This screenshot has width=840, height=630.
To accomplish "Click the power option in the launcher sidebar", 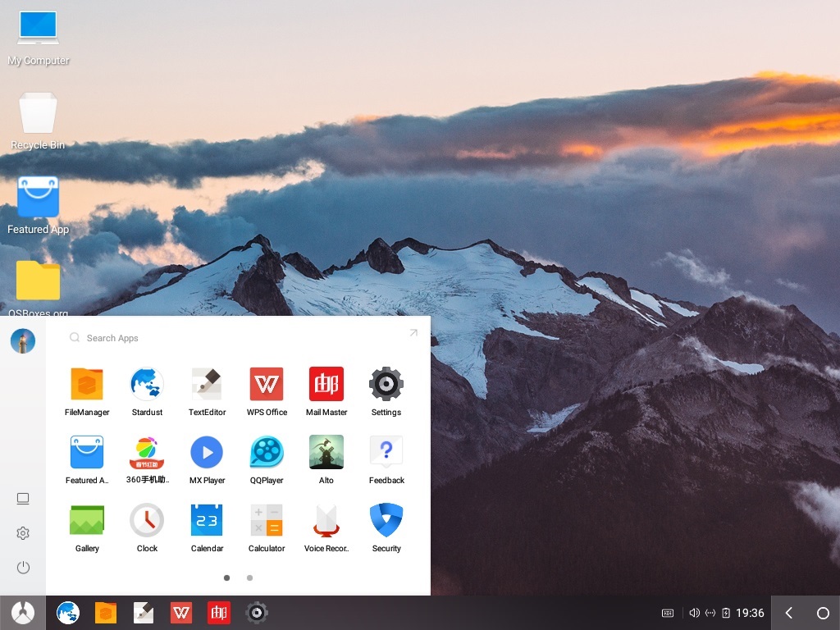I will [x=23, y=567].
